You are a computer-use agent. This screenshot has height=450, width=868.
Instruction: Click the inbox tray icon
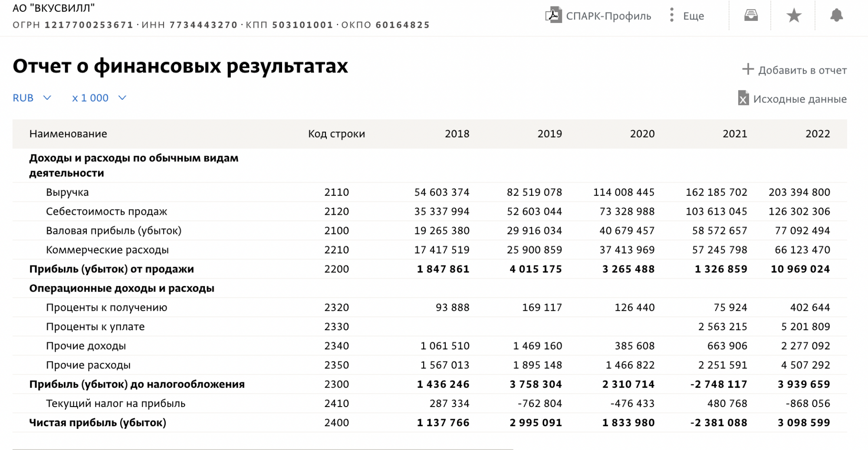(x=751, y=16)
